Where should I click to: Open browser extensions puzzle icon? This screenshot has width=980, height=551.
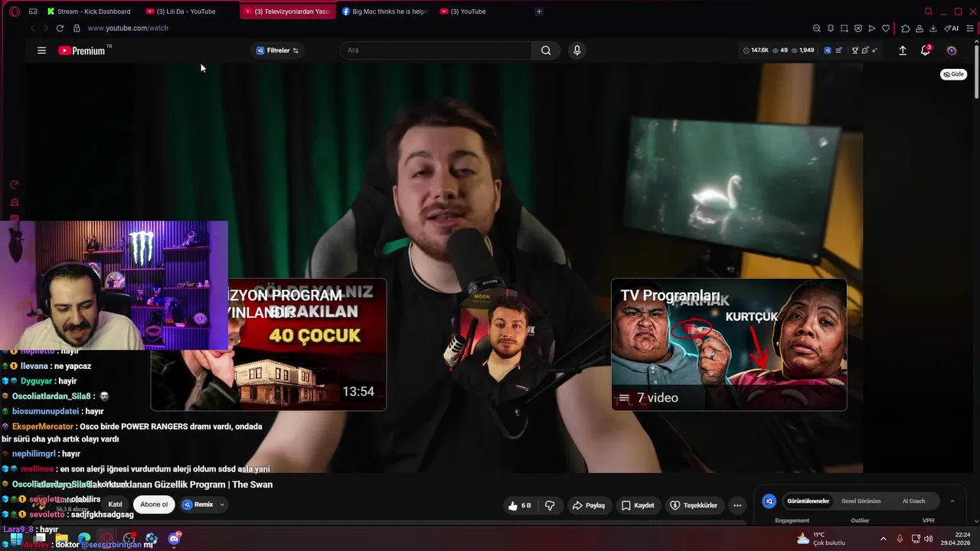tap(906, 28)
